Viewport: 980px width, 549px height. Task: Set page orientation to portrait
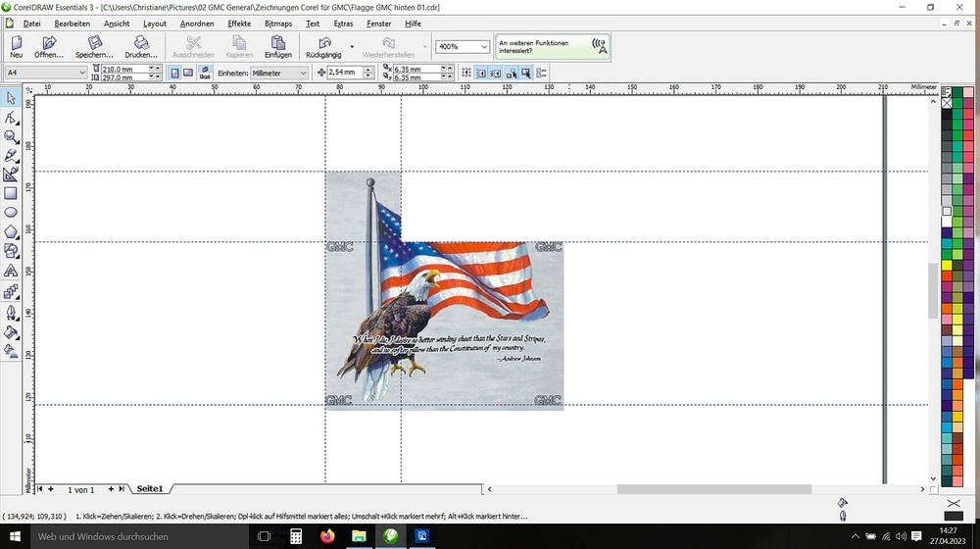[x=174, y=74]
